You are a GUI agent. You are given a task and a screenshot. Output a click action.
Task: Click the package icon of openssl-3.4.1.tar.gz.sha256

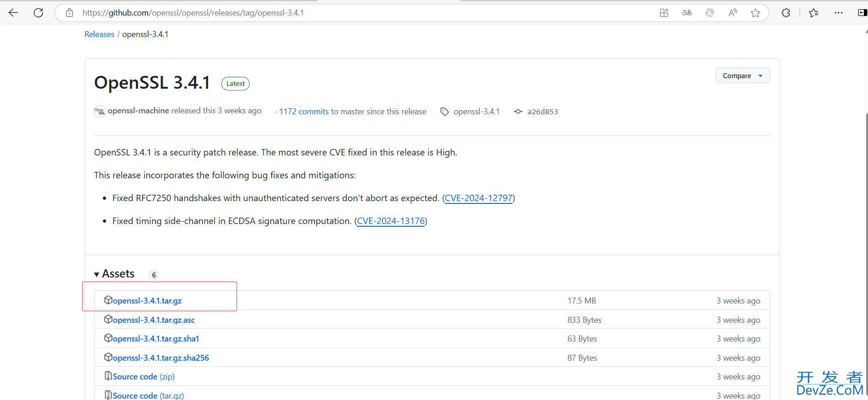(x=108, y=357)
